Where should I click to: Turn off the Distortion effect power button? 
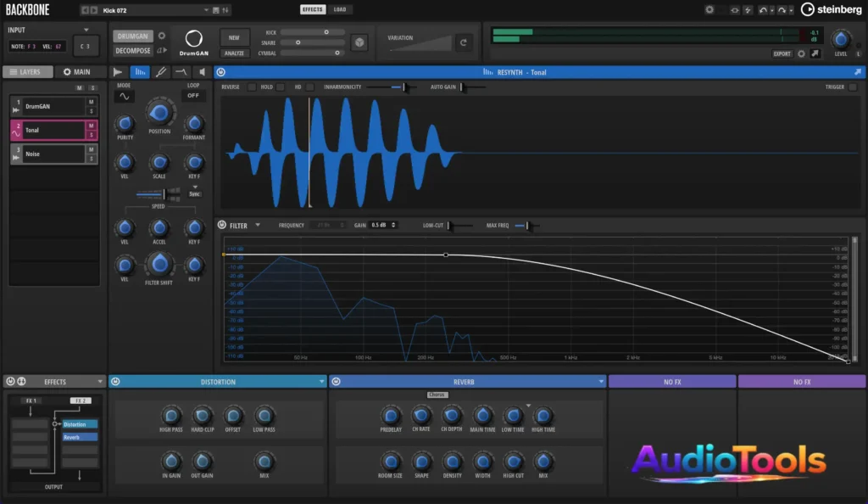click(115, 382)
